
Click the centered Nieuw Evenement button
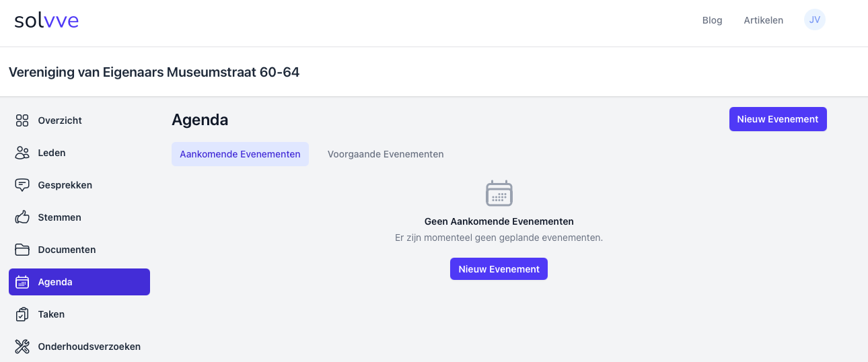(499, 269)
